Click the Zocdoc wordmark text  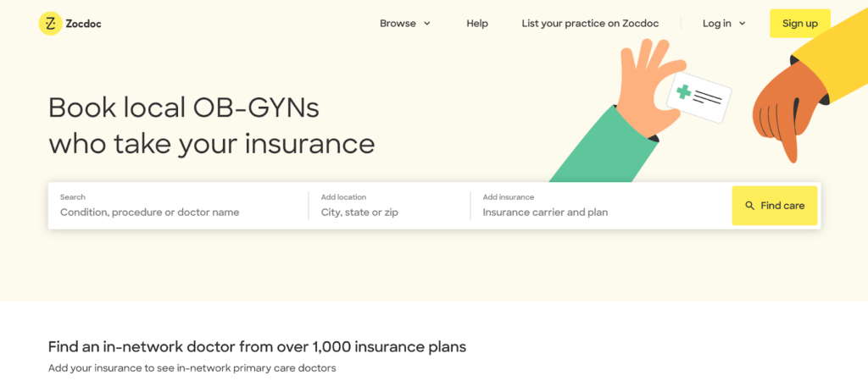(84, 24)
